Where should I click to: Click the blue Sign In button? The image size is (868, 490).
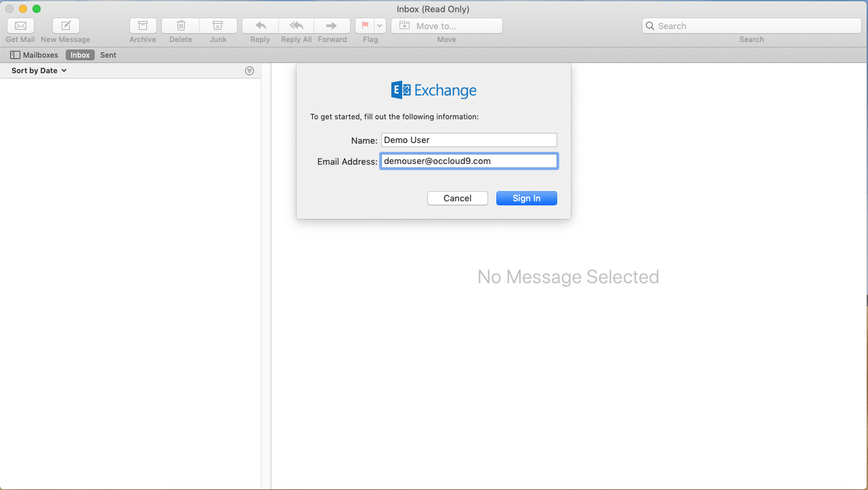(527, 198)
